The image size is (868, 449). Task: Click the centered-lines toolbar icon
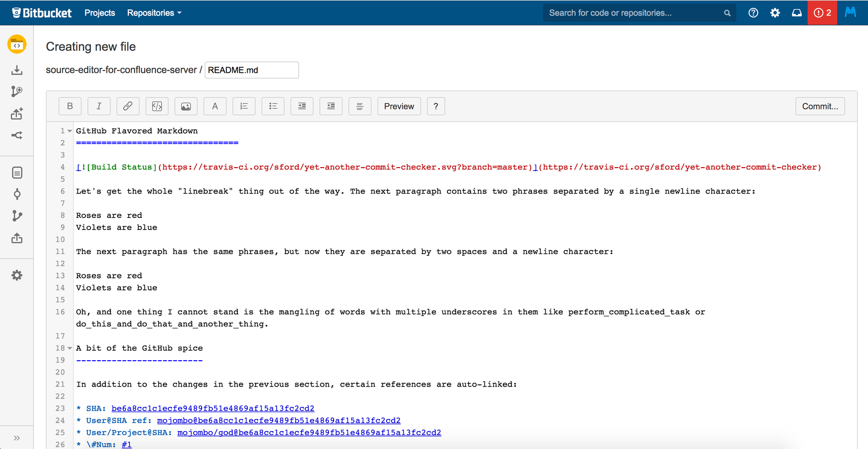point(360,106)
